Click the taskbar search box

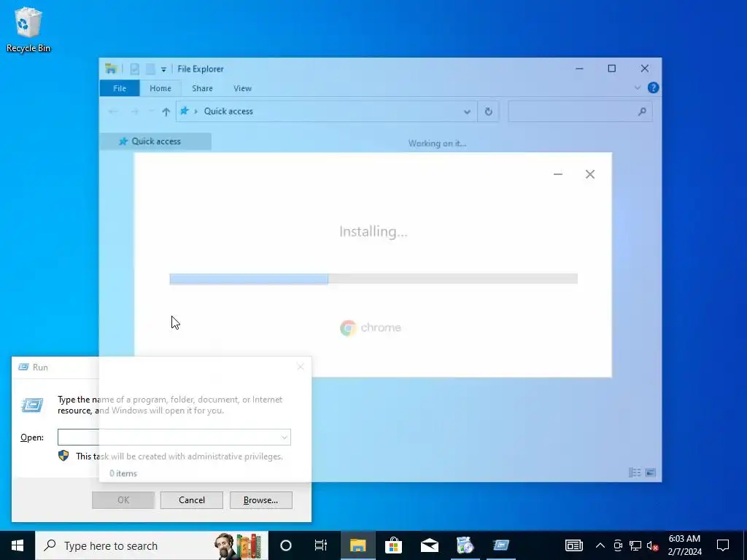152,545
